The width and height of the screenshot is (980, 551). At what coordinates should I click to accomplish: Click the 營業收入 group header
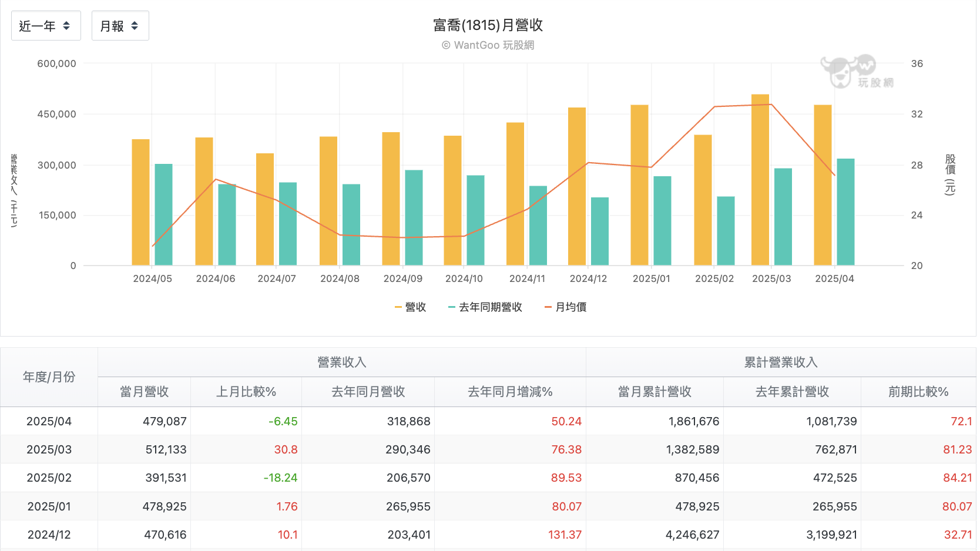[x=342, y=362]
